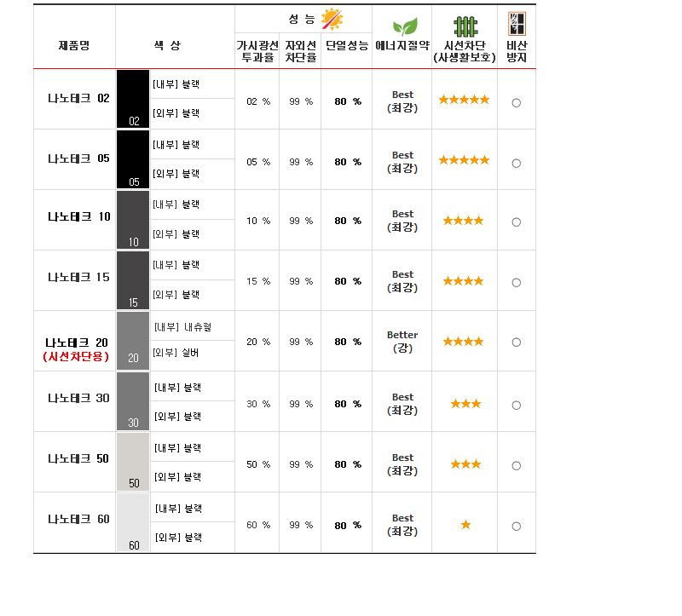
Task: Click the 색상 column header
Action: tap(167, 45)
